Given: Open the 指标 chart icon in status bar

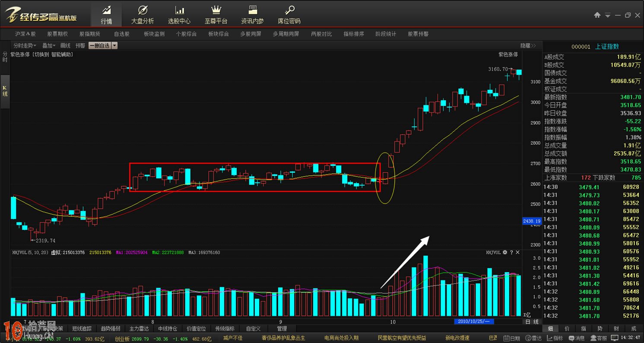Looking at the screenshot, I should (x=555, y=338).
